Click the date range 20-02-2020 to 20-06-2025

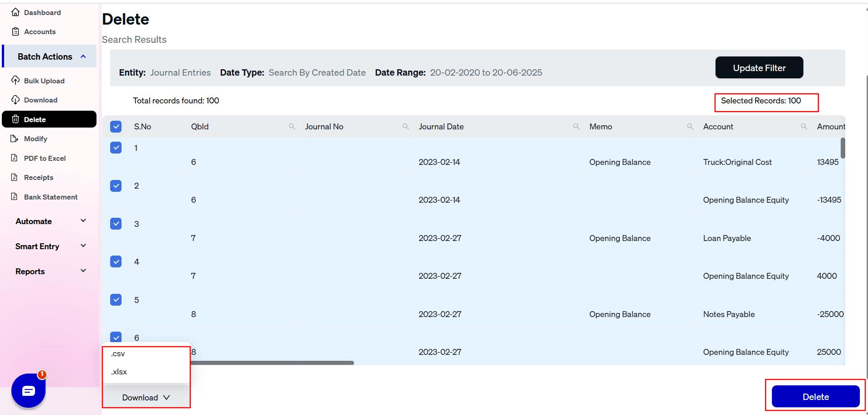[x=486, y=72]
